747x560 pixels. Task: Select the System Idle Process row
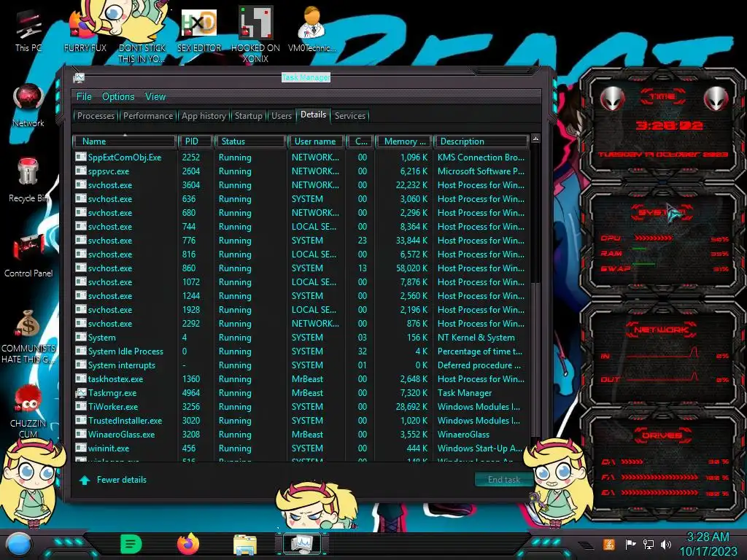tap(301, 351)
